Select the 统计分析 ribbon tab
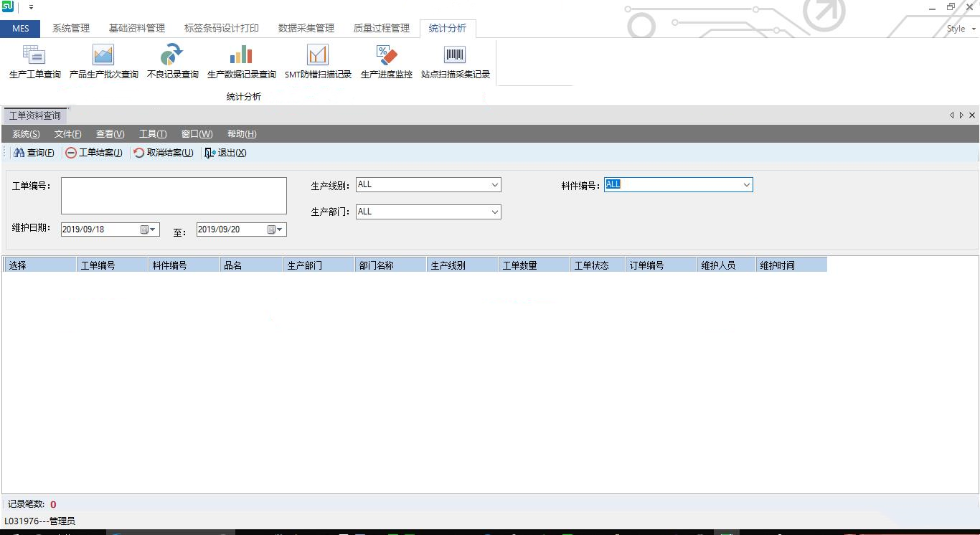 [448, 28]
